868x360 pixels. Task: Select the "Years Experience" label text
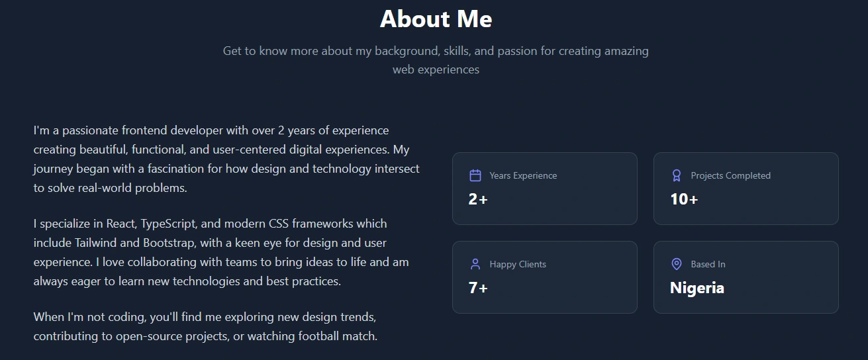click(523, 175)
